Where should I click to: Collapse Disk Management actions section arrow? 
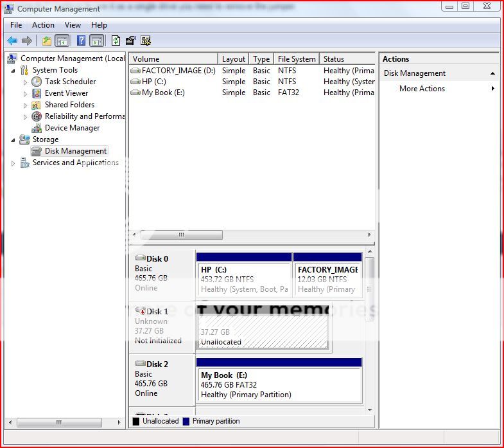click(x=492, y=73)
